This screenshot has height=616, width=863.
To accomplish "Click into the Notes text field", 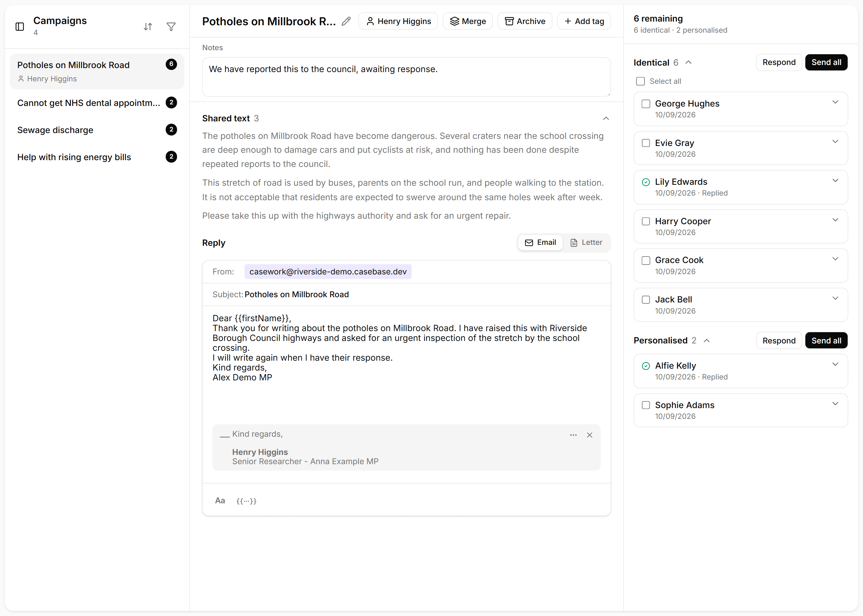I will pyautogui.click(x=406, y=77).
